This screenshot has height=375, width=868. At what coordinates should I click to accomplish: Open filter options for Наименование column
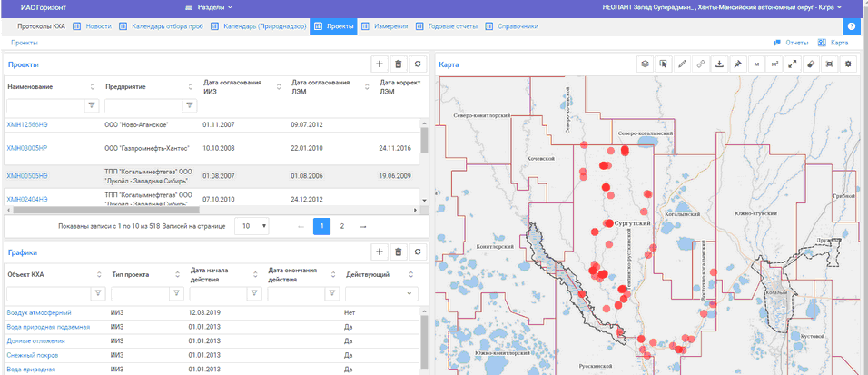91,105
